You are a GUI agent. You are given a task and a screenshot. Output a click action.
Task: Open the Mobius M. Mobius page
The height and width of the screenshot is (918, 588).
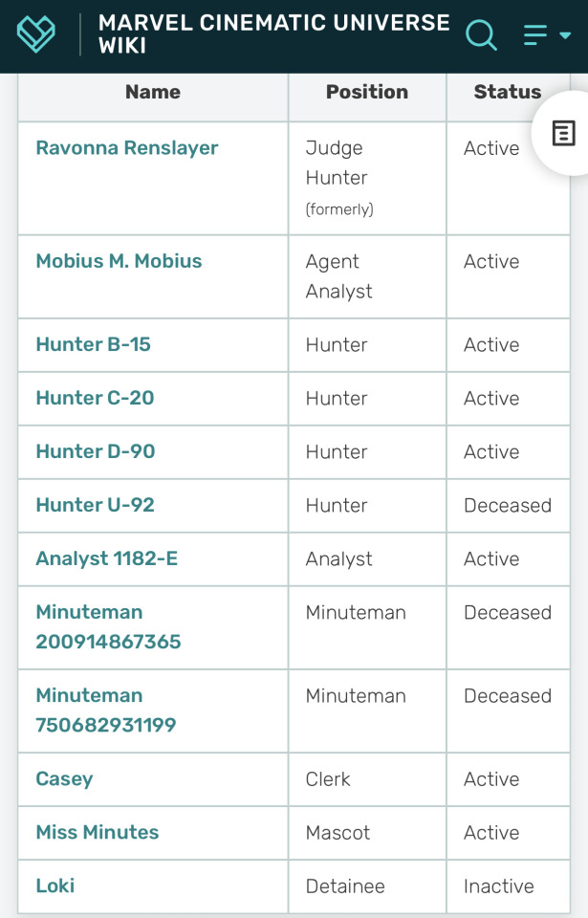pyautogui.click(x=119, y=261)
